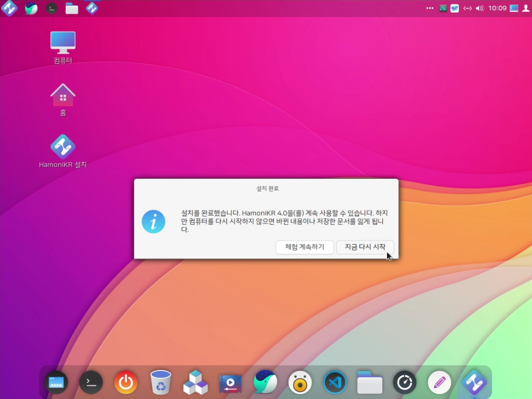The image size is (532, 399).
Task: Open the volume control in system tray
Action: (479, 9)
